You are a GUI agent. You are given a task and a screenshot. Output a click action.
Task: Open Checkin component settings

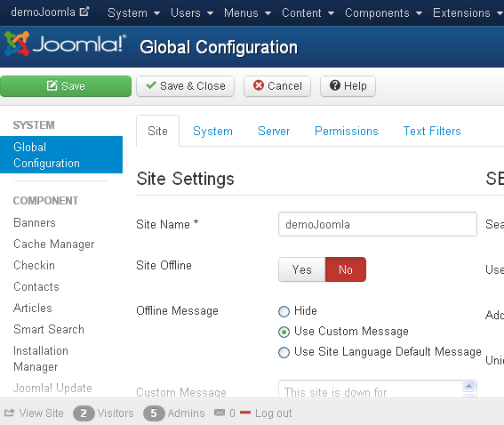pos(35,266)
